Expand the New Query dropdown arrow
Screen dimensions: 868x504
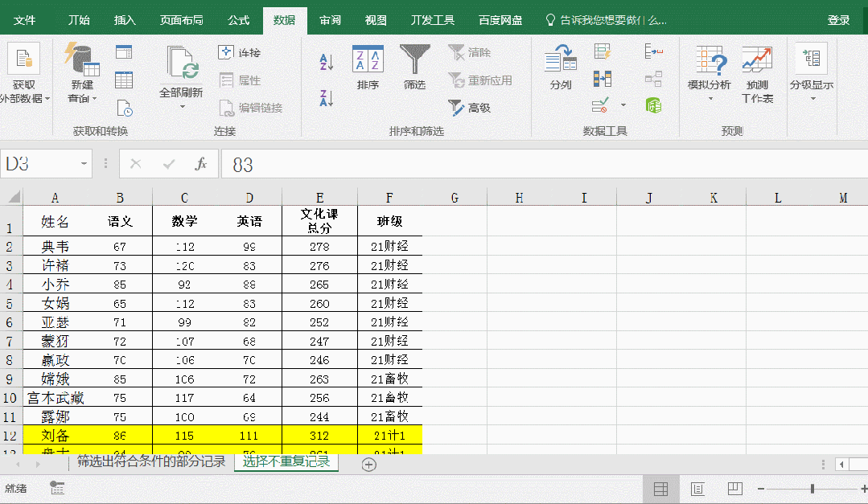click(x=95, y=99)
